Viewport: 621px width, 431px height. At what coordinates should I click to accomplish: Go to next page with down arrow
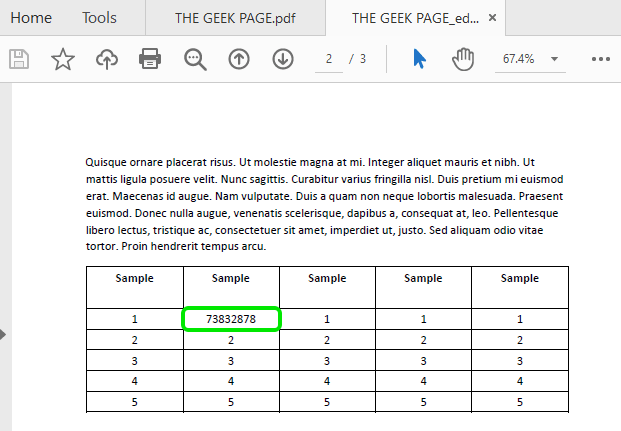coord(283,59)
